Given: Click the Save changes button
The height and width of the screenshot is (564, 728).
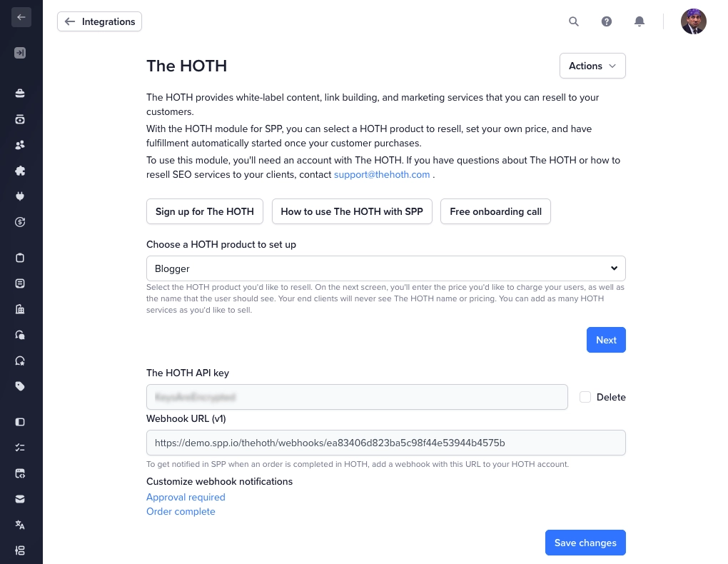Looking at the screenshot, I should pos(585,543).
